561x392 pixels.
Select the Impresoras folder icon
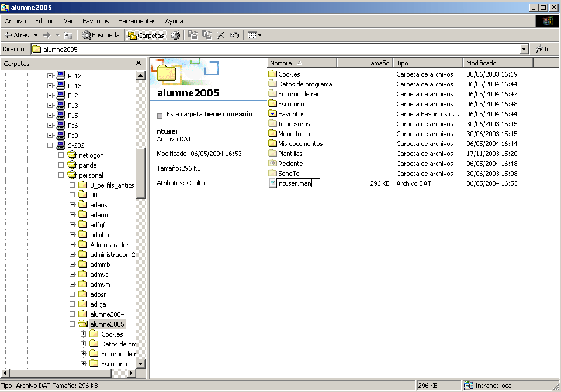click(x=273, y=123)
